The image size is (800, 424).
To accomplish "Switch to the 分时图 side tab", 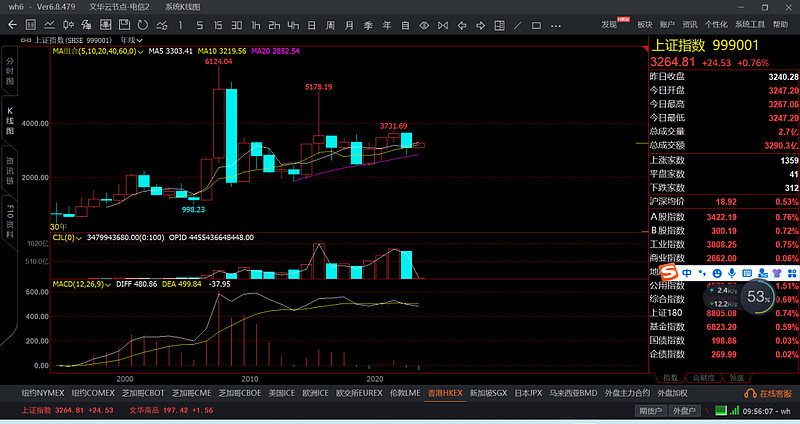I will click(10, 71).
